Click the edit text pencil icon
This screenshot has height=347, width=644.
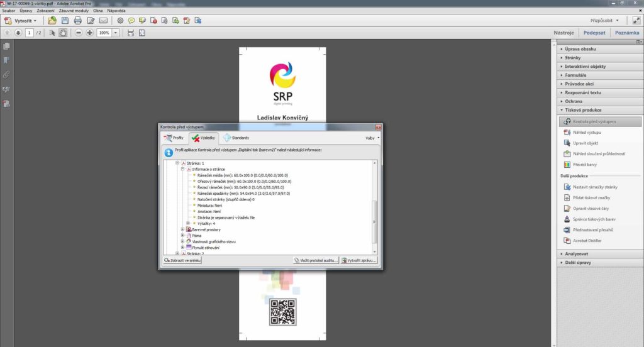pos(91,21)
